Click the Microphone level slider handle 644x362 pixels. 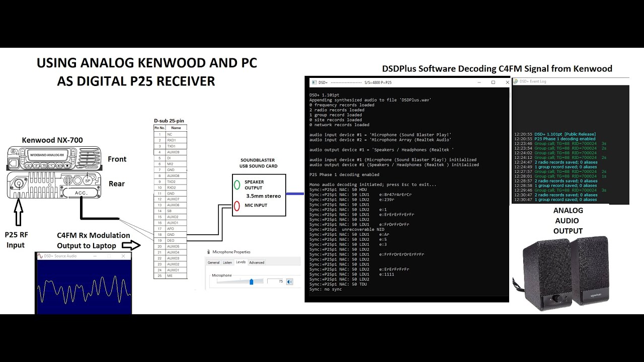[x=252, y=282]
